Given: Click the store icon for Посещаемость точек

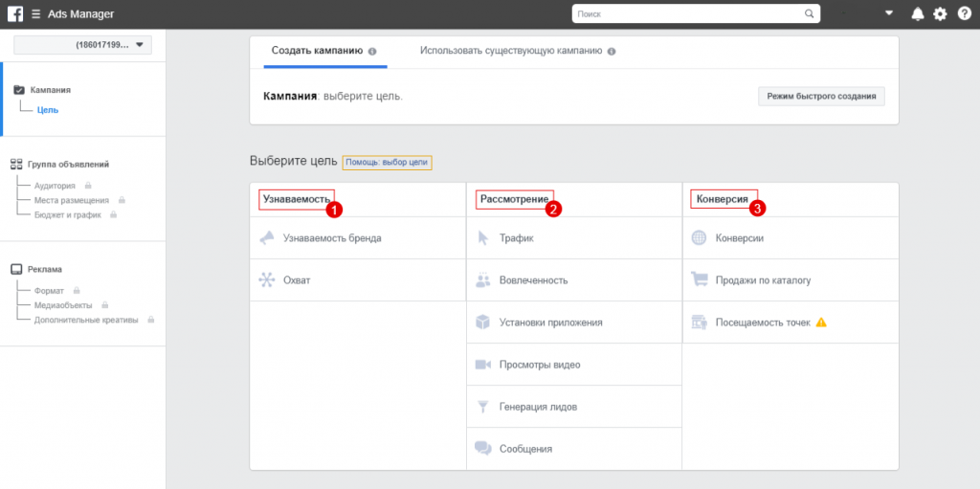Looking at the screenshot, I should click(x=699, y=322).
